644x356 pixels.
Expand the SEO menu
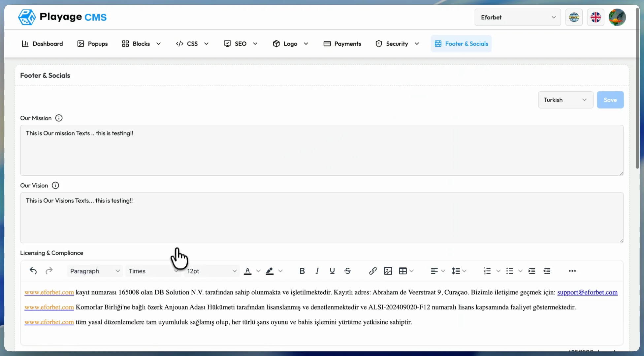241,44
